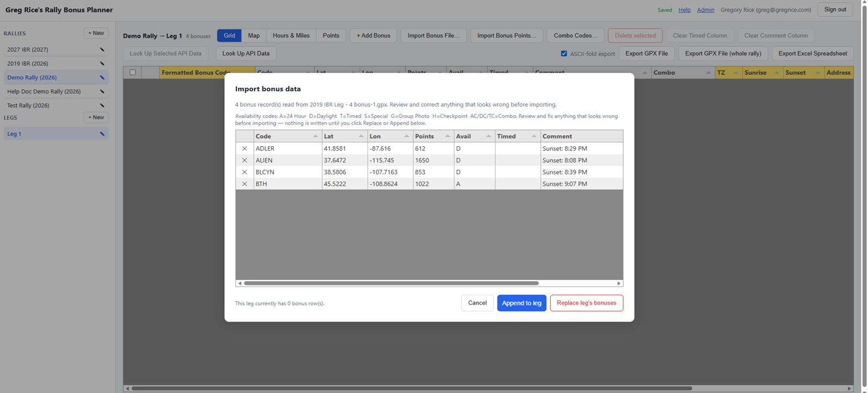Screen dimensions: 868x393
Task: Sort background grid by Combo column arrow
Action: coord(708,73)
